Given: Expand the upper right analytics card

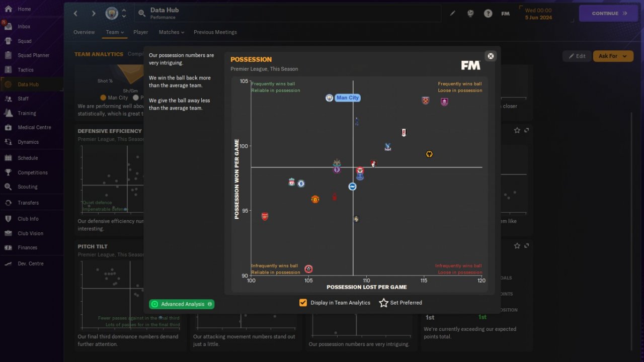Looking at the screenshot, I should tap(527, 130).
